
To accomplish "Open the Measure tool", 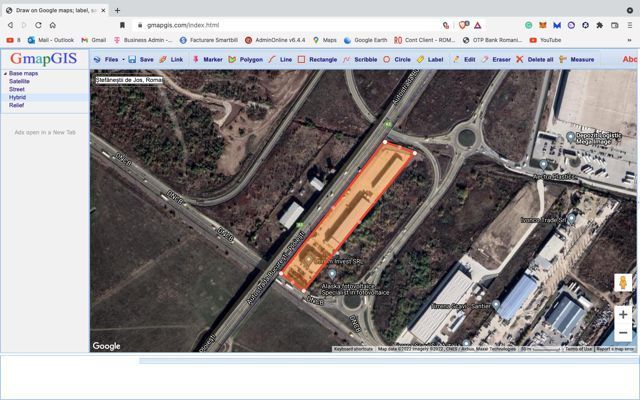I will coord(576,60).
